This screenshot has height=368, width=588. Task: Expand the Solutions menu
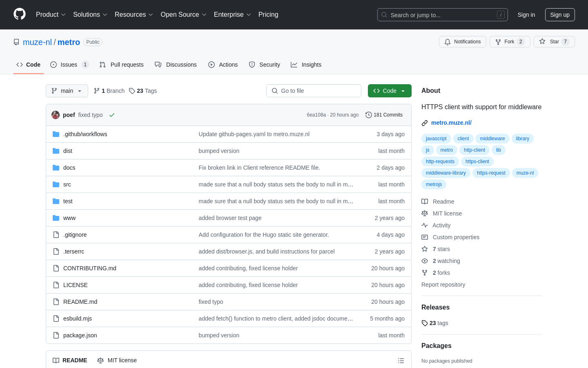[x=90, y=15]
